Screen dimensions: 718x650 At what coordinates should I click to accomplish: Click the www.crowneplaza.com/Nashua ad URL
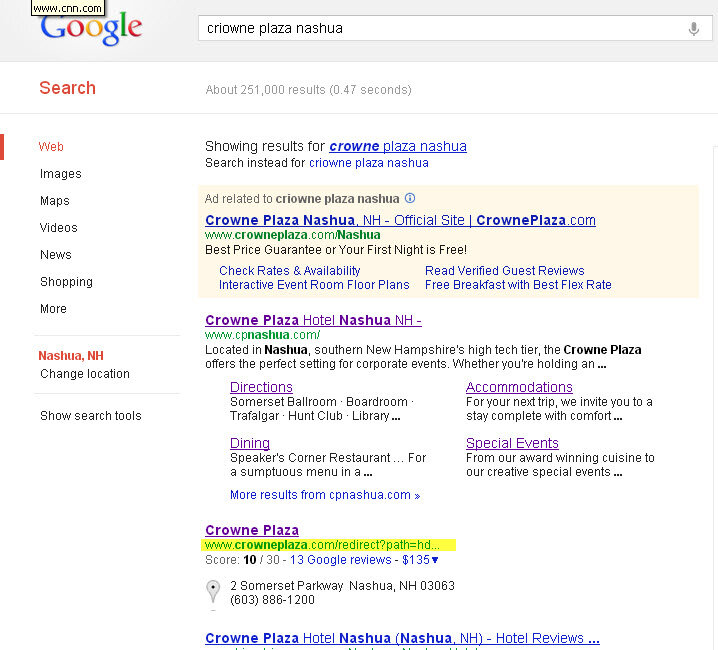tap(293, 235)
